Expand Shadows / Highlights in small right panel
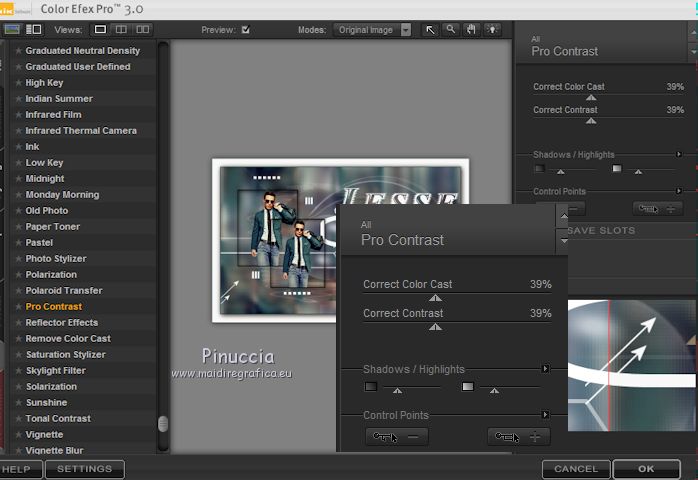This screenshot has width=698, height=480. click(678, 154)
